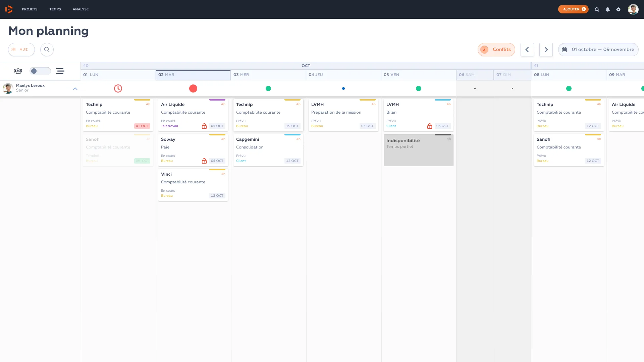Click the 12 OCT badge on Sanofi card
644x362 pixels.
[593, 161]
